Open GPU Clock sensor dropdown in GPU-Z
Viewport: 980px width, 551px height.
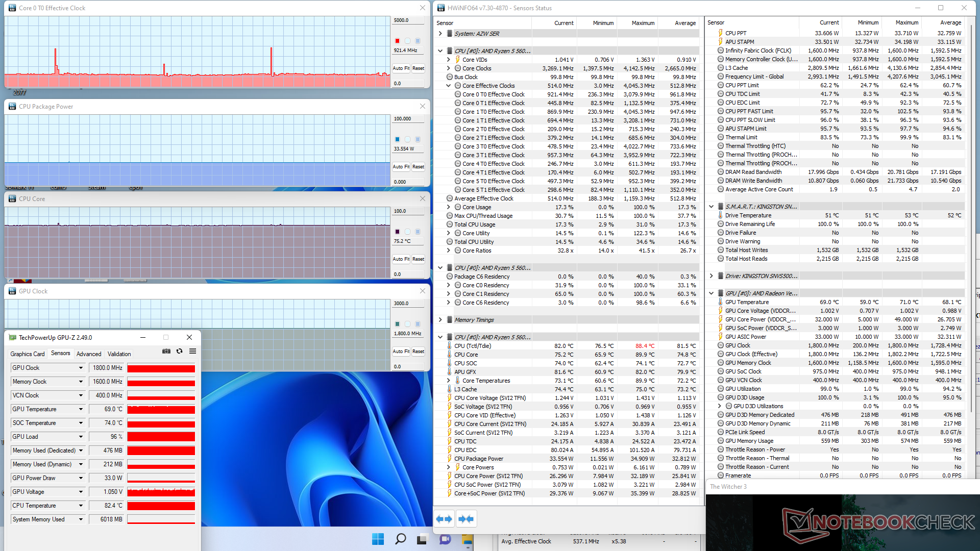click(81, 368)
